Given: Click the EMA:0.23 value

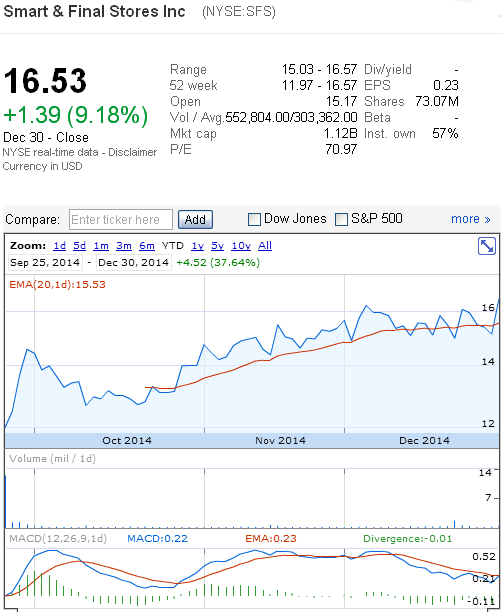Looking at the screenshot, I should pyautogui.click(x=271, y=539).
